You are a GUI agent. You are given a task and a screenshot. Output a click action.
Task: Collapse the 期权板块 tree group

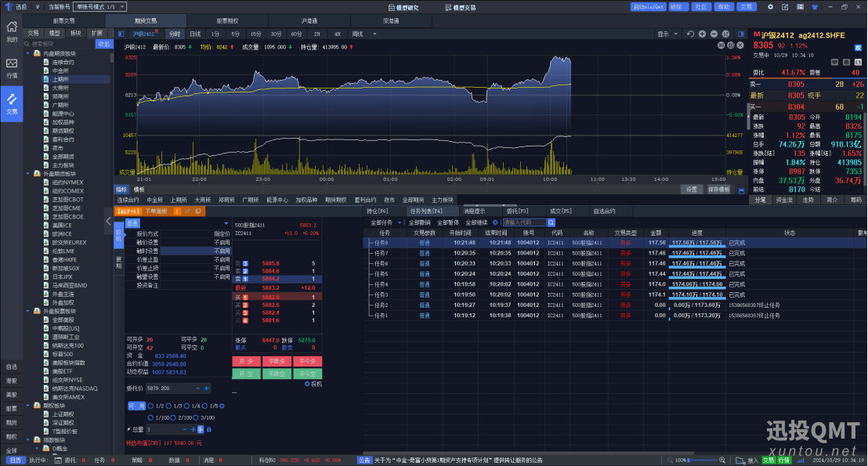(28, 406)
